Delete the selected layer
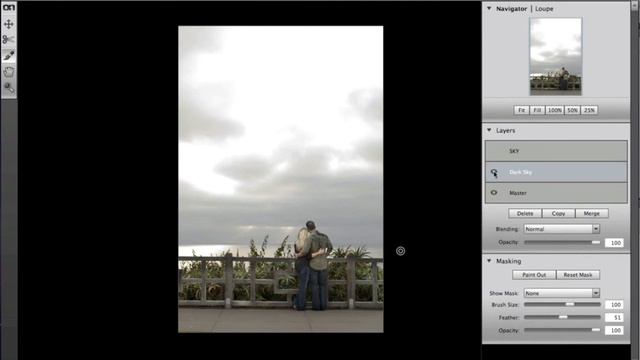This screenshot has height=360, width=640. coord(525,213)
